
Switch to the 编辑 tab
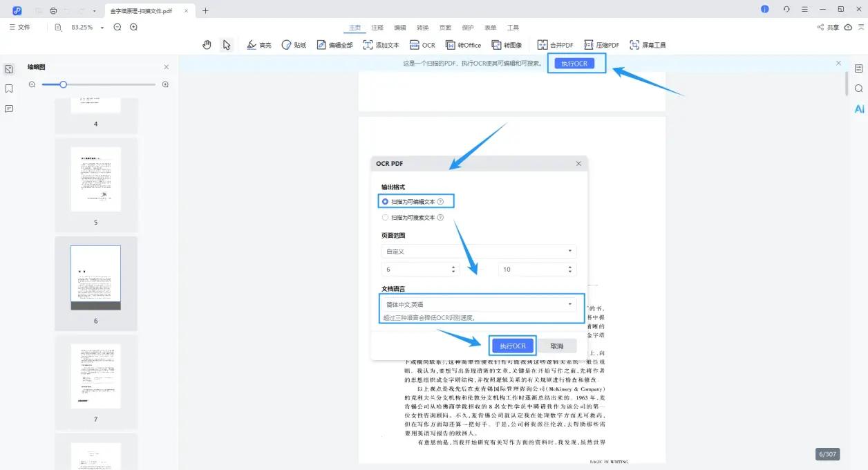point(400,28)
